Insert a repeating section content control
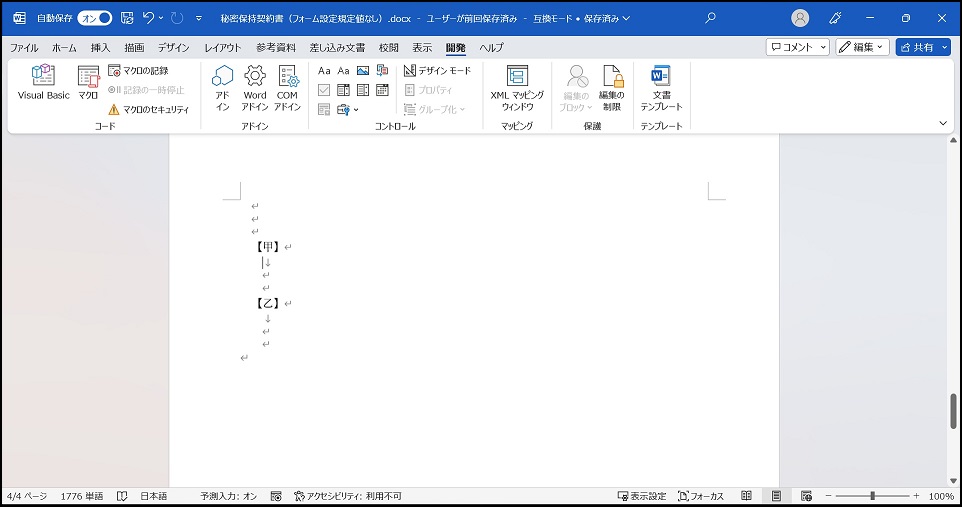 click(x=324, y=110)
